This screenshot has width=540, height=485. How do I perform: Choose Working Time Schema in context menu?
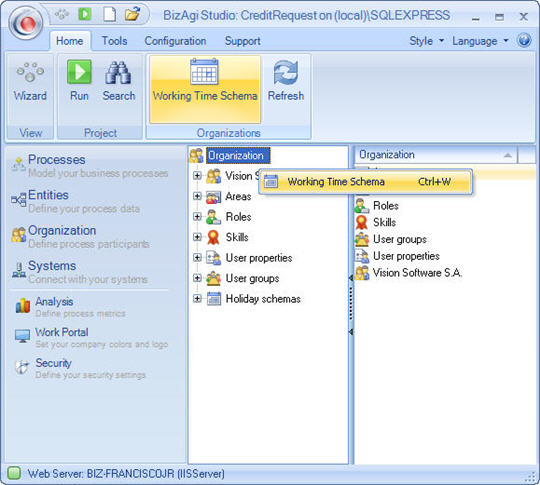[x=365, y=182]
